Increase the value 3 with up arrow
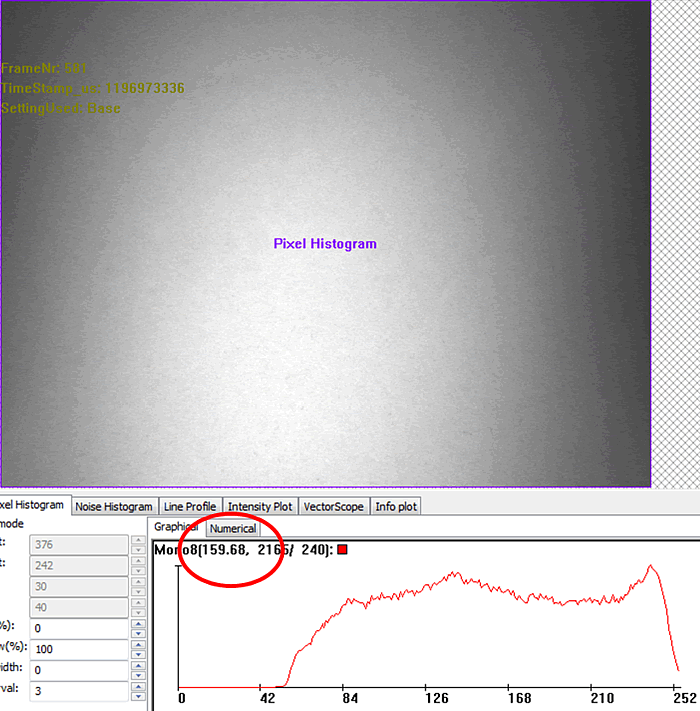This screenshot has width=700, height=711. pyautogui.click(x=139, y=686)
